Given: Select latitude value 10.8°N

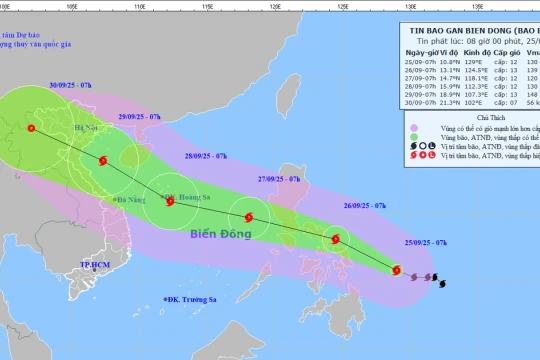Looking at the screenshot, I should point(450,62).
